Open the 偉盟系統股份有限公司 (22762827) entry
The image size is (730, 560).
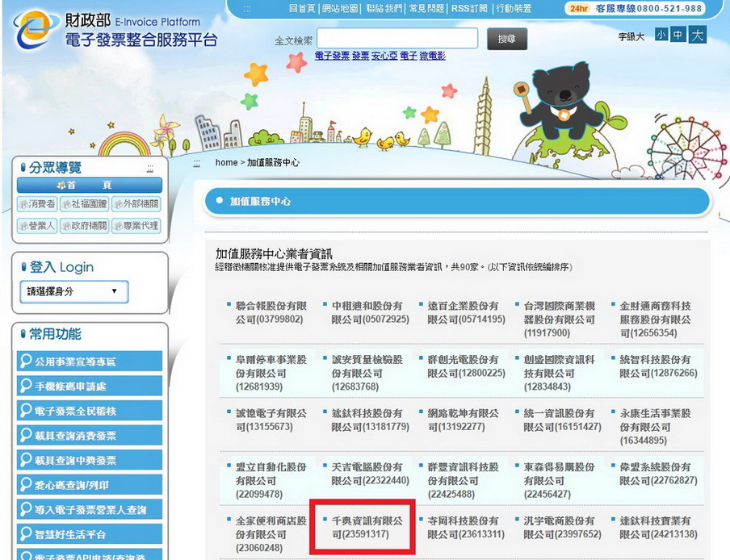click(x=658, y=474)
